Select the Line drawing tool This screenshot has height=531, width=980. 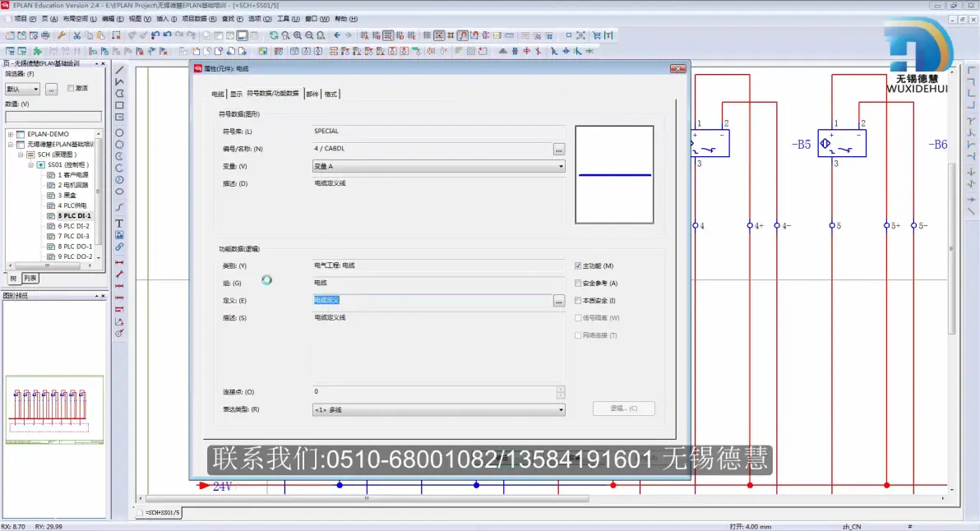click(x=119, y=70)
